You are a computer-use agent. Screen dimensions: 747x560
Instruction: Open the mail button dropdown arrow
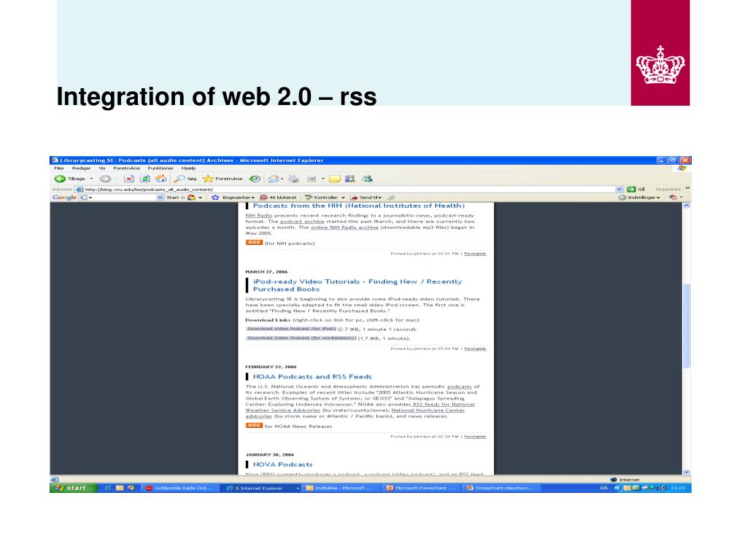282,179
